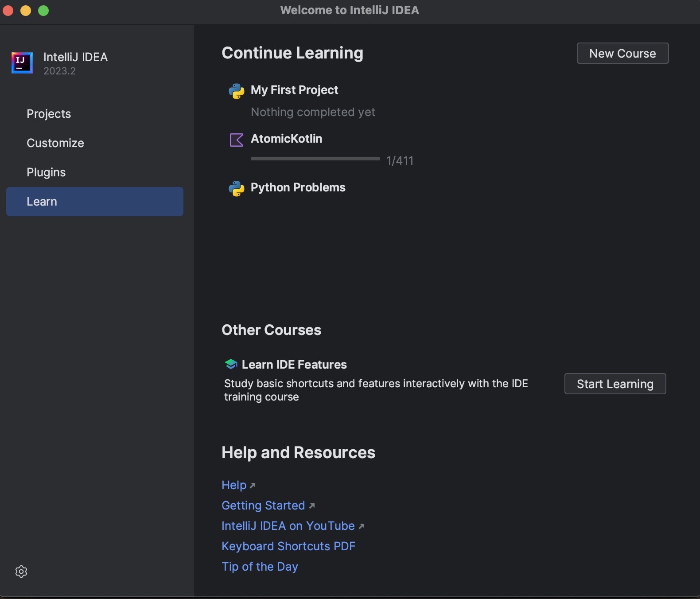Click the 1/411 progress count
The width and height of the screenshot is (700, 599).
400,160
